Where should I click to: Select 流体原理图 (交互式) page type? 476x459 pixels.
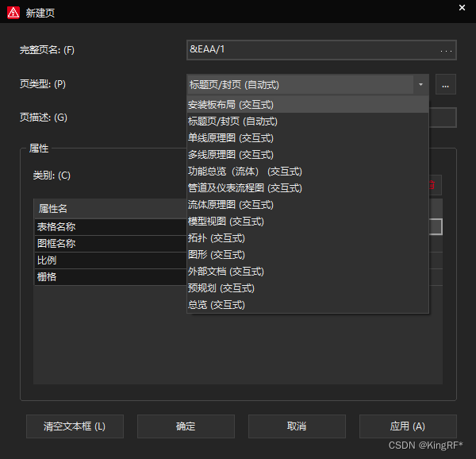point(230,205)
